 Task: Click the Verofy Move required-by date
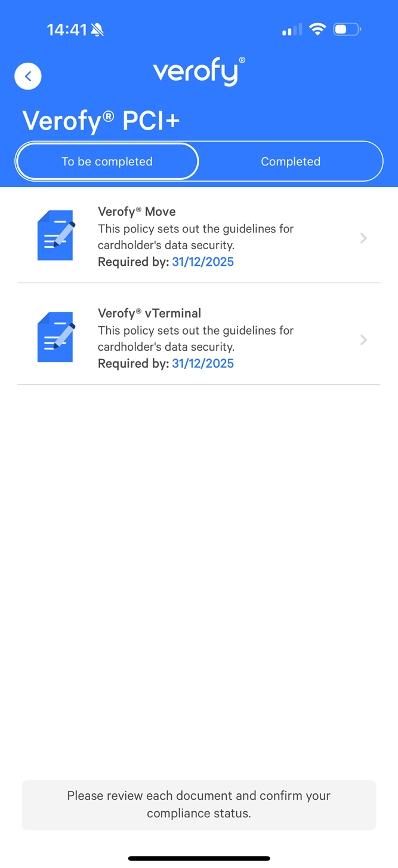203,262
